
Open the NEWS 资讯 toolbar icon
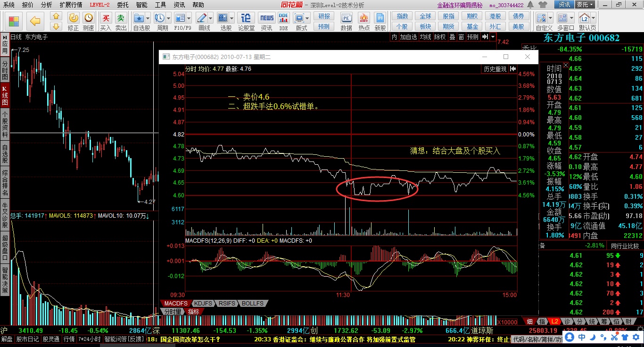(x=267, y=18)
